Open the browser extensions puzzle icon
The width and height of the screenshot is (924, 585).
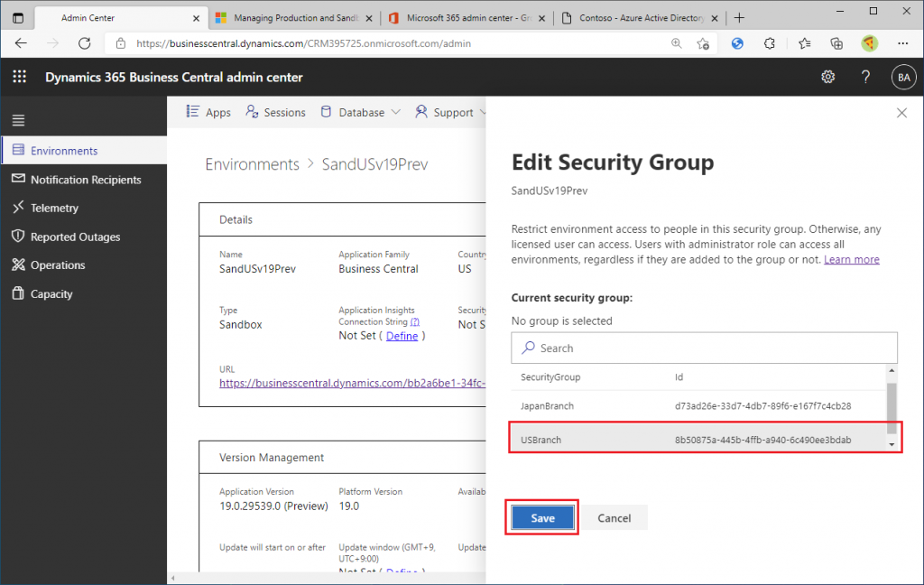pyautogui.click(x=770, y=43)
